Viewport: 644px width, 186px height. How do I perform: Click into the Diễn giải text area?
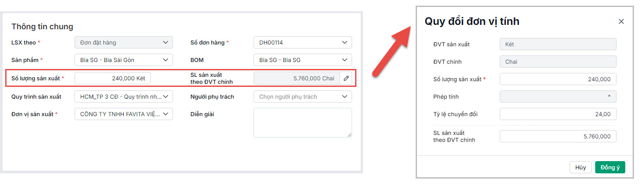click(x=302, y=123)
